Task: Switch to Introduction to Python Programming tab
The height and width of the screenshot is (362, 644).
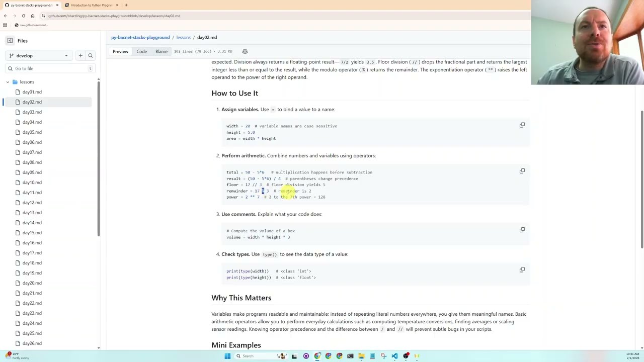Action: point(91,5)
